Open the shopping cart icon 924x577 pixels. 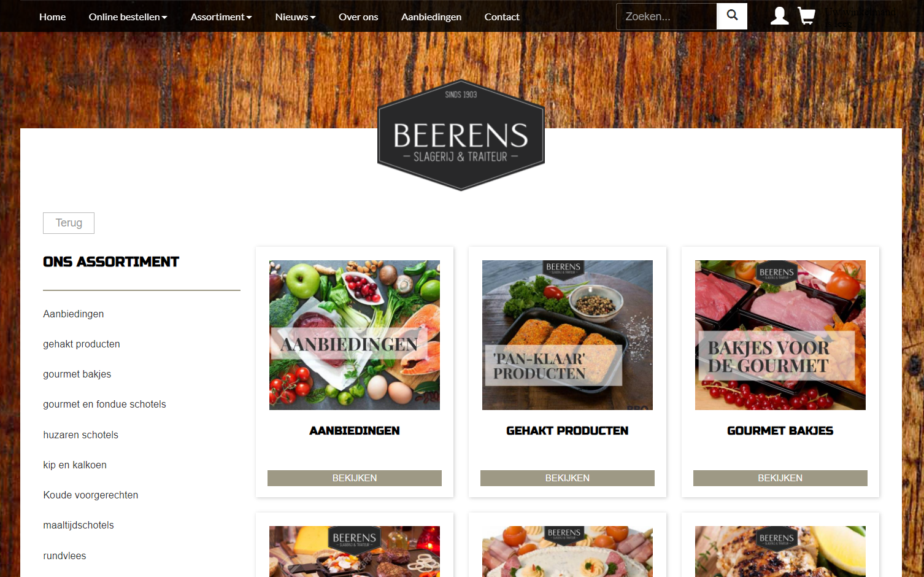click(806, 16)
